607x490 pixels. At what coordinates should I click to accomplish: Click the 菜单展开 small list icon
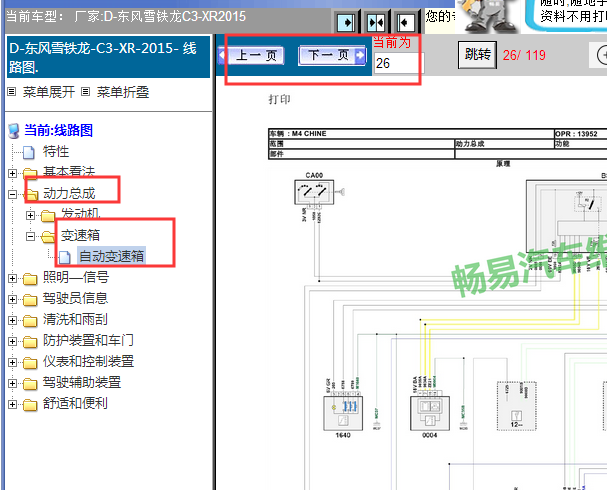click(x=12, y=92)
